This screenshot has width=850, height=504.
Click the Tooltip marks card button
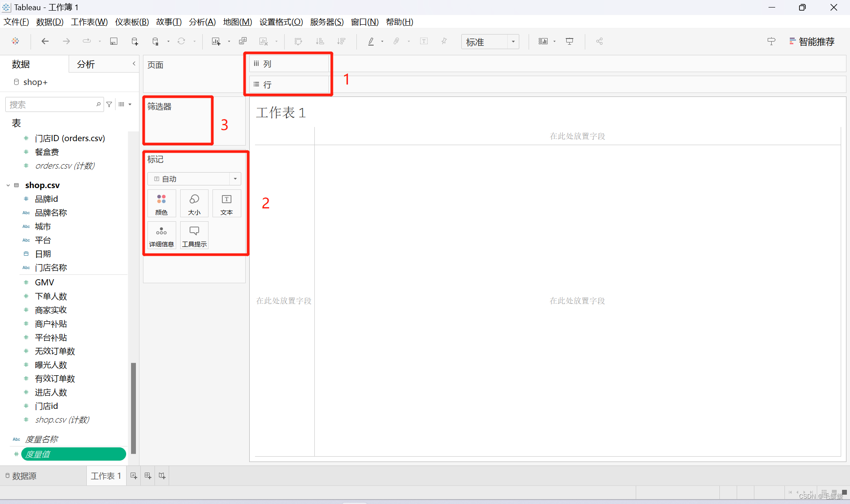click(194, 235)
